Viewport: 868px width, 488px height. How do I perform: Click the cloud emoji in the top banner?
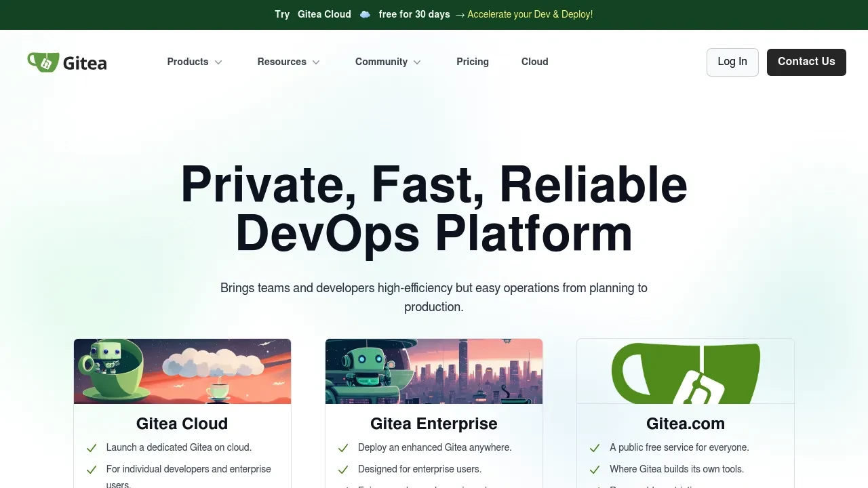click(x=365, y=14)
